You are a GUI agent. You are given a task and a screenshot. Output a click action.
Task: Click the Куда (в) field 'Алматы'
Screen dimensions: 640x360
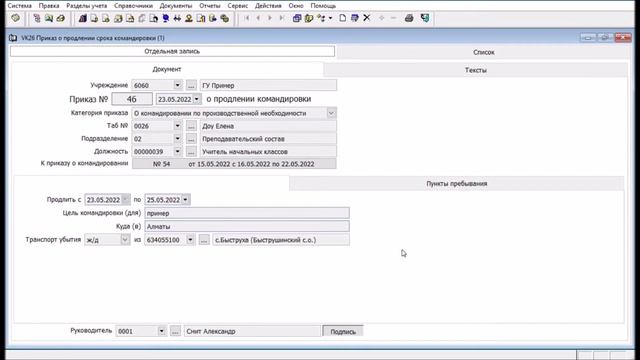[247, 226]
